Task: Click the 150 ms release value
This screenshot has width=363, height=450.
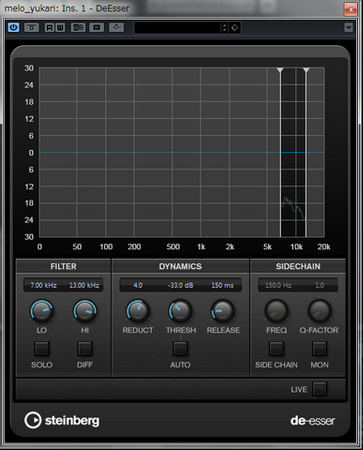Action: 222,285
